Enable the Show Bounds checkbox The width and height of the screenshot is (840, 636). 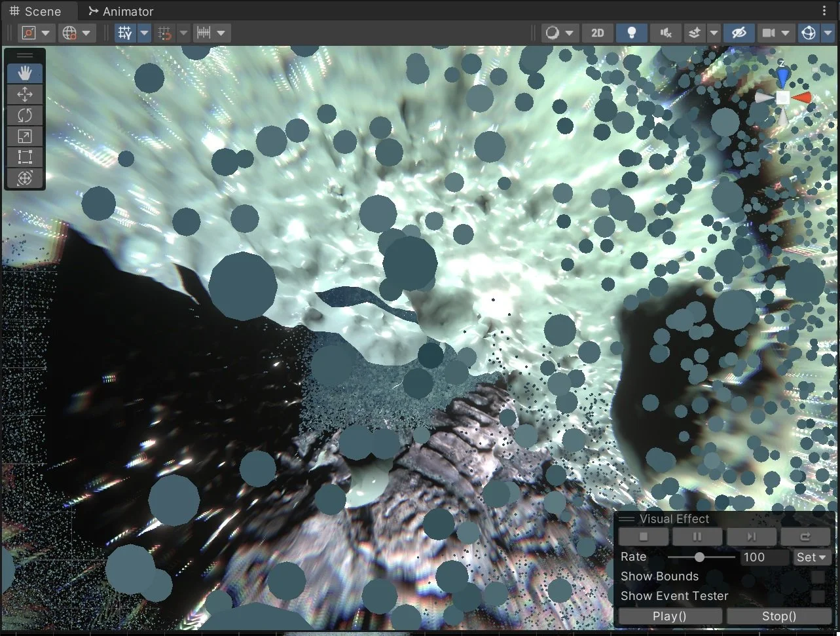818,577
